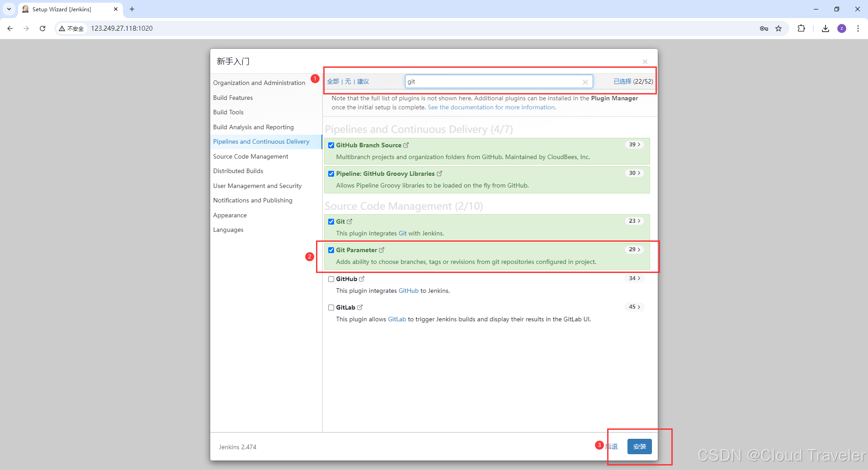Expand dependencies badge 39 for GitHub Branch Source

tap(635, 145)
